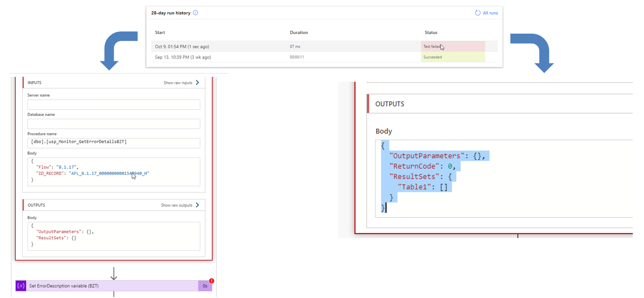Click the left outputs Body JSON box
This screenshot has width=644, height=298.
point(114,236)
